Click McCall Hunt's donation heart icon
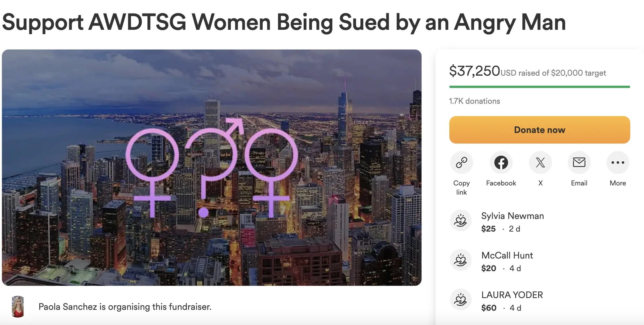Screen dimensions: 644x325 pyautogui.click(x=460, y=260)
